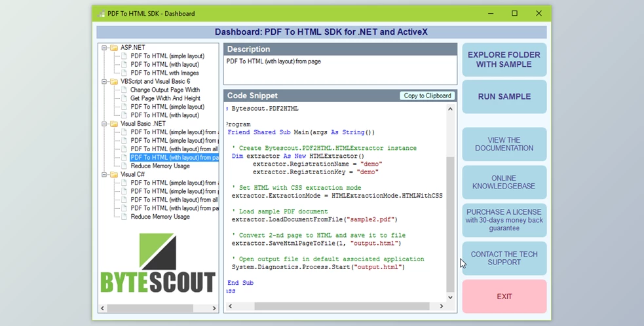644x326 pixels.
Task: Click file icon of Visual C# 'Reduce Memory Usage'
Action: (x=124, y=217)
